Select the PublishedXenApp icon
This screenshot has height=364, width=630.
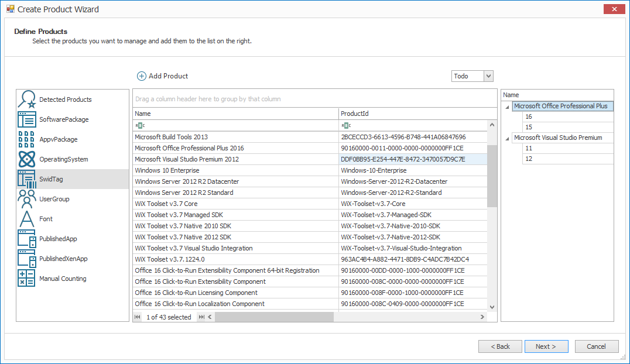tap(27, 259)
